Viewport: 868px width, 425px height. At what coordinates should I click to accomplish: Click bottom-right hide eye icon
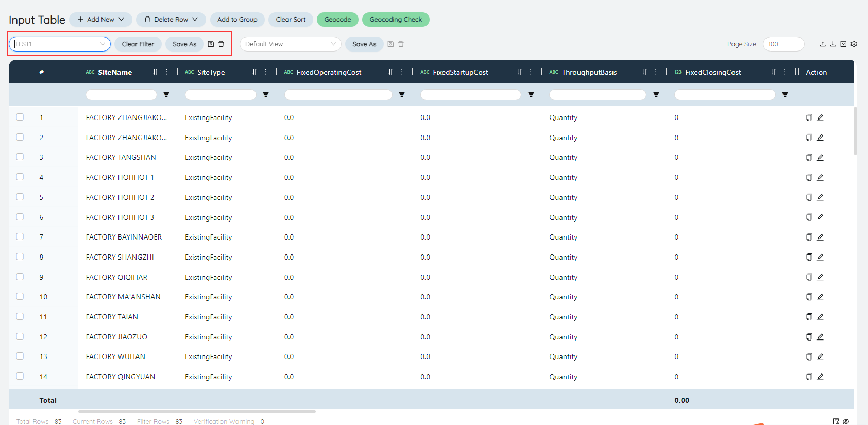846,421
